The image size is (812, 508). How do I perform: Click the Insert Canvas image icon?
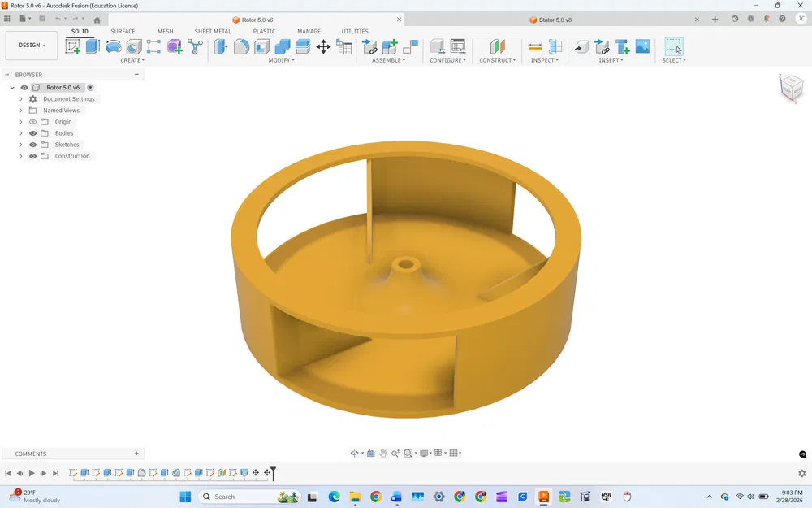(642, 46)
